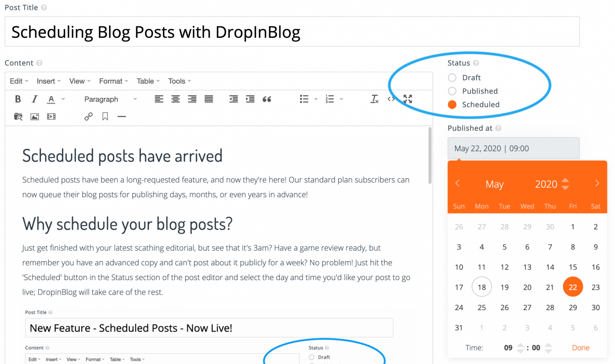The image size is (615, 364).
Task: Insert an anchor bookmark
Action: click(x=105, y=116)
